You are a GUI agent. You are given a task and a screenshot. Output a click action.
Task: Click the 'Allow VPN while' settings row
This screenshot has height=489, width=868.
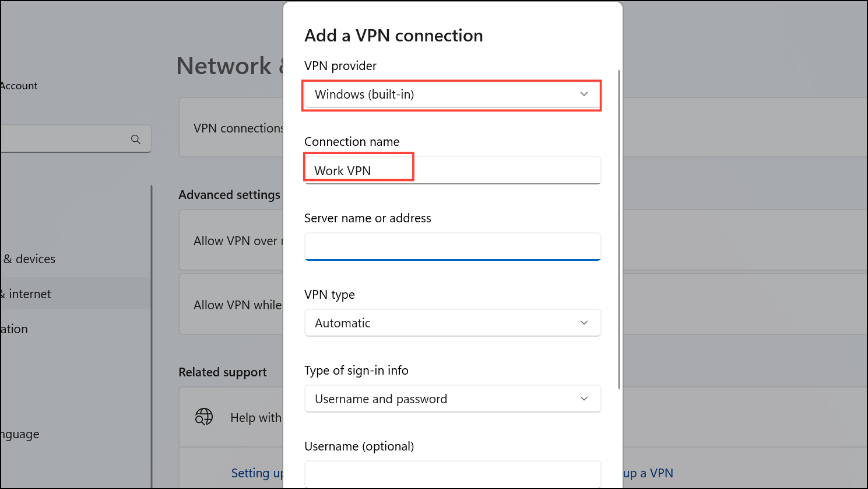click(233, 305)
